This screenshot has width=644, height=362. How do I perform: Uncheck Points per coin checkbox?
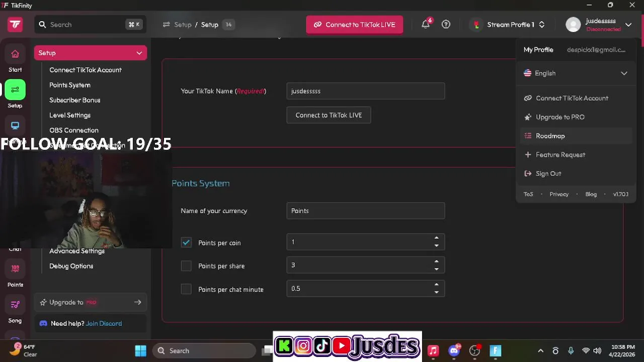click(186, 242)
